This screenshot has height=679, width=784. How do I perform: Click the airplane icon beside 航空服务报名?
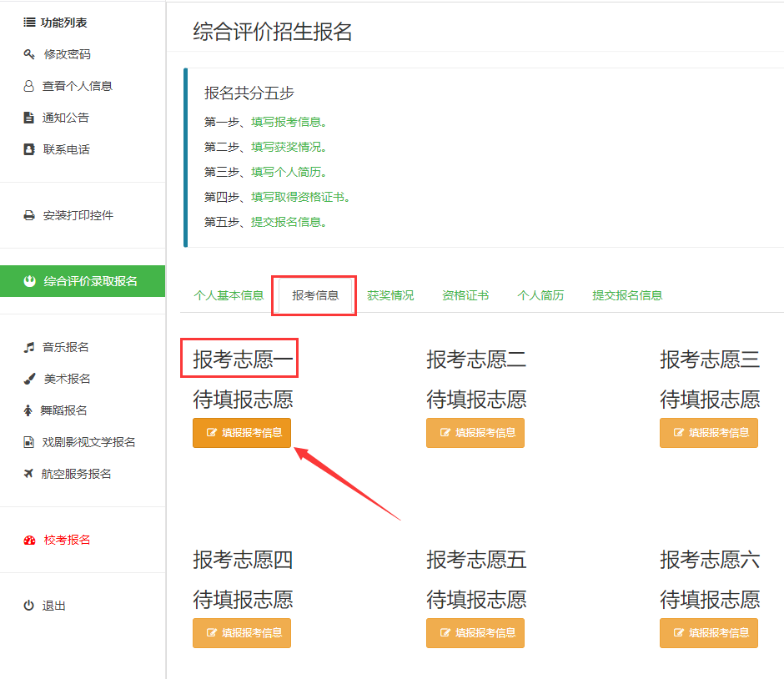[x=29, y=474]
